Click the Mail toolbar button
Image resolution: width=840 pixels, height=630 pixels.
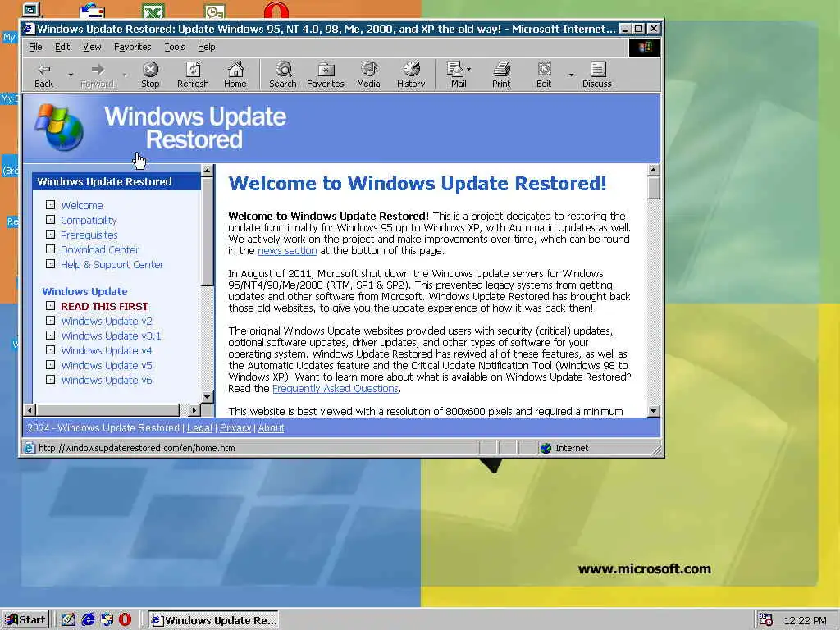click(457, 75)
